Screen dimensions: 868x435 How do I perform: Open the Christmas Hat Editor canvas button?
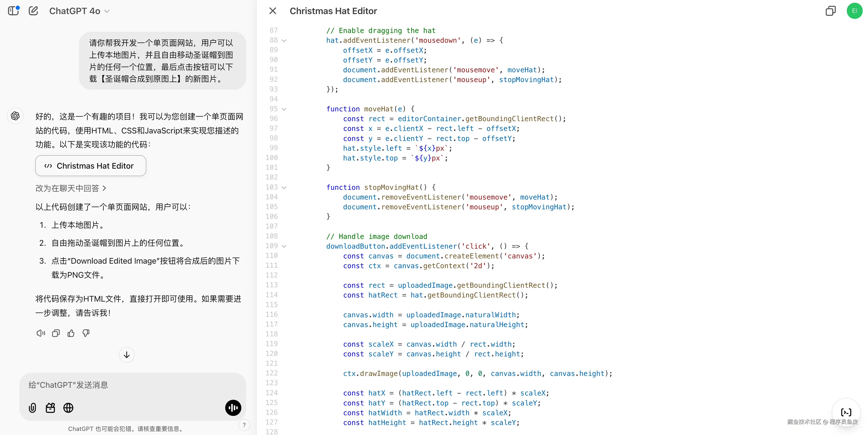[x=90, y=166]
